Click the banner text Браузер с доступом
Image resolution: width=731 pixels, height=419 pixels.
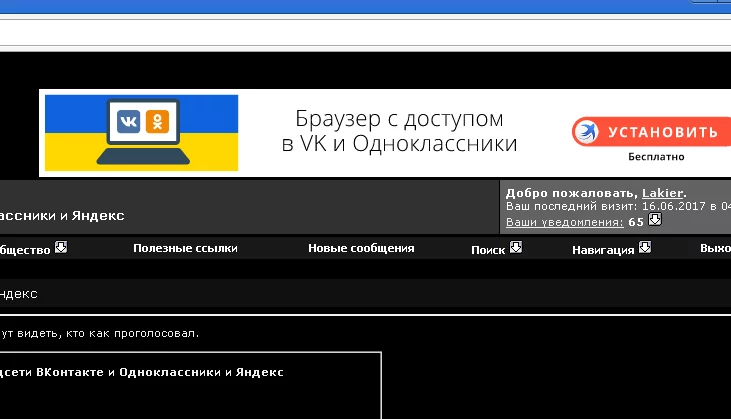(399, 119)
